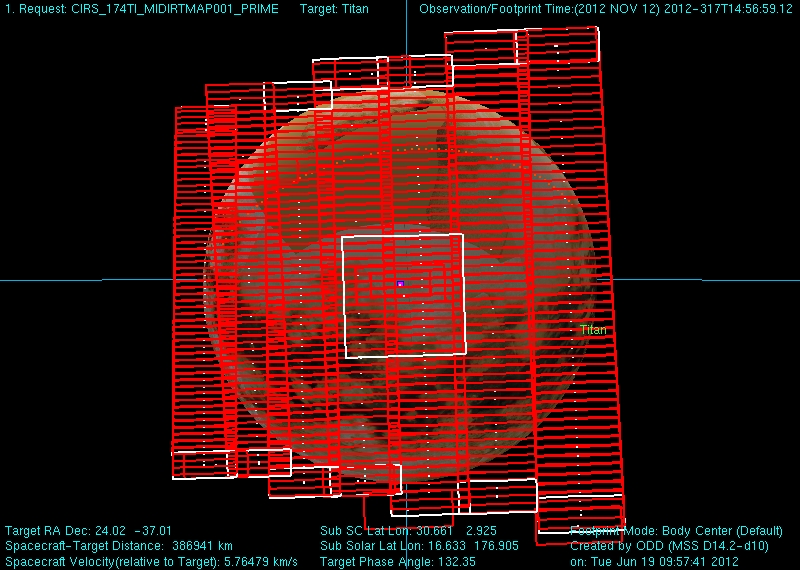Click the large white central footprint box
800x570 pixels.
tap(404, 296)
